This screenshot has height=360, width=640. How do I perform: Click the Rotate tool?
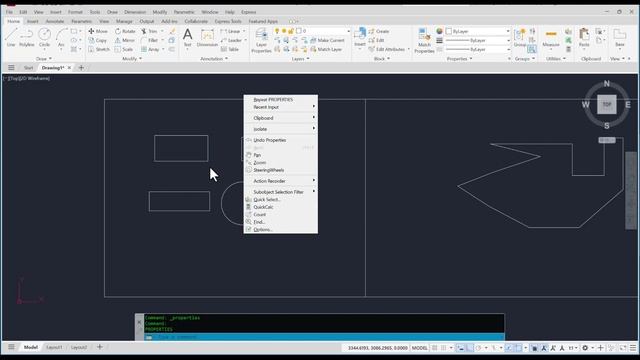tap(125, 31)
